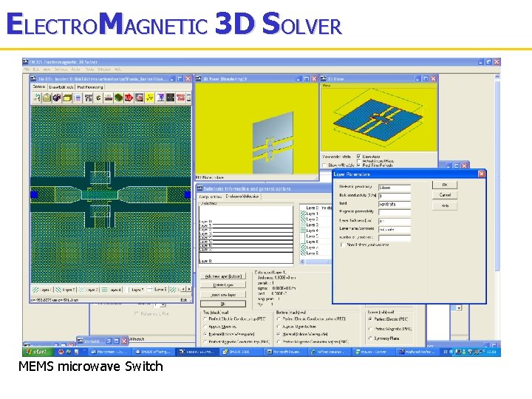This screenshot has width=532, height=399.
Task: Click the Layer 4 green stripe swatch in list
Action: [303, 231]
